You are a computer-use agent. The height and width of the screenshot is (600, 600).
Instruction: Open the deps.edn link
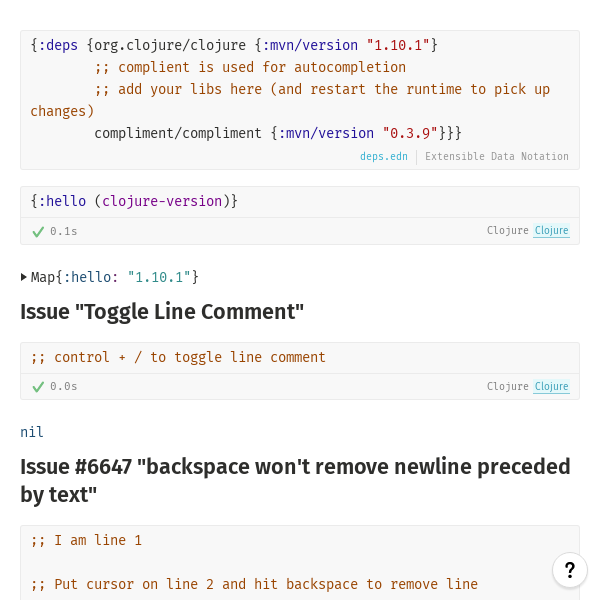pos(384,157)
